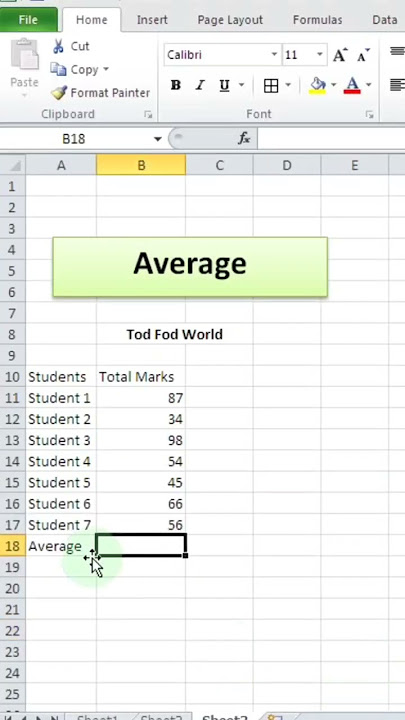Shrink font size with smaller A icon
The height and width of the screenshot is (720, 405).
pos(363,55)
